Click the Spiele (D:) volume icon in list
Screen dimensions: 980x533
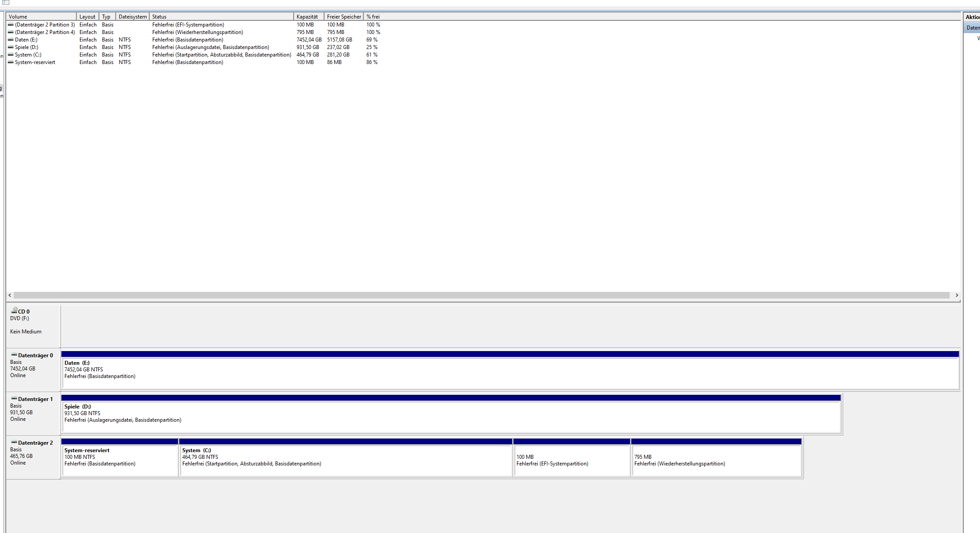pos(11,47)
